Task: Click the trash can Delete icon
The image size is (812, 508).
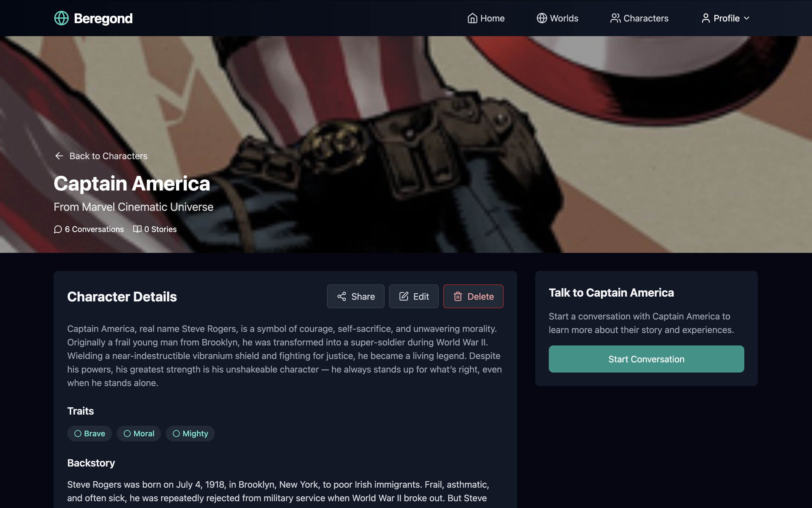Action: (x=458, y=296)
